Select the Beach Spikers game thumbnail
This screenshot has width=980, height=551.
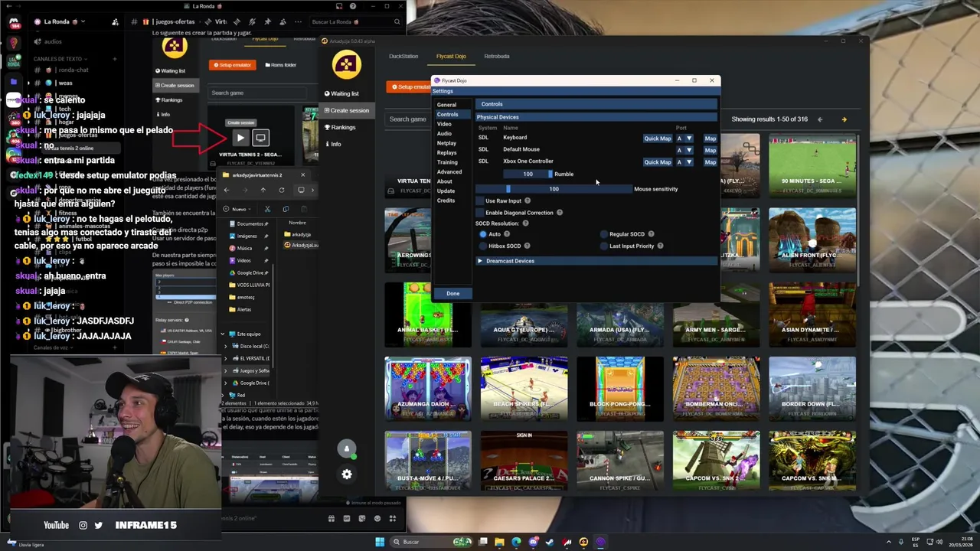pyautogui.click(x=524, y=389)
